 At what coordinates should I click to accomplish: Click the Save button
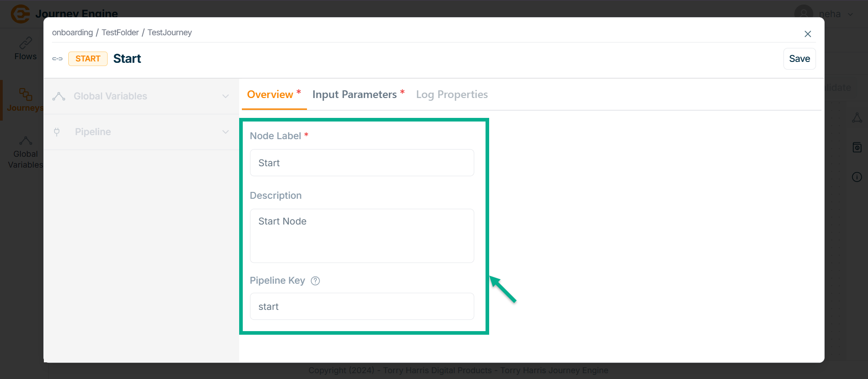click(799, 59)
